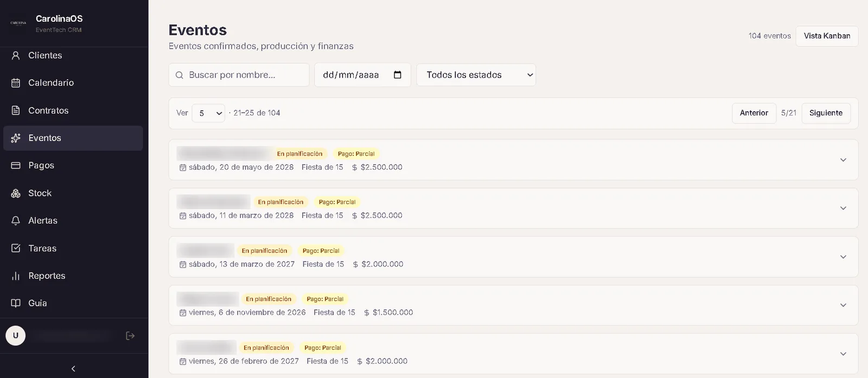This screenshot has width=868, height=378.
Task: Expand the 13 de marzo de 2027 event
Action: [843, 257]
